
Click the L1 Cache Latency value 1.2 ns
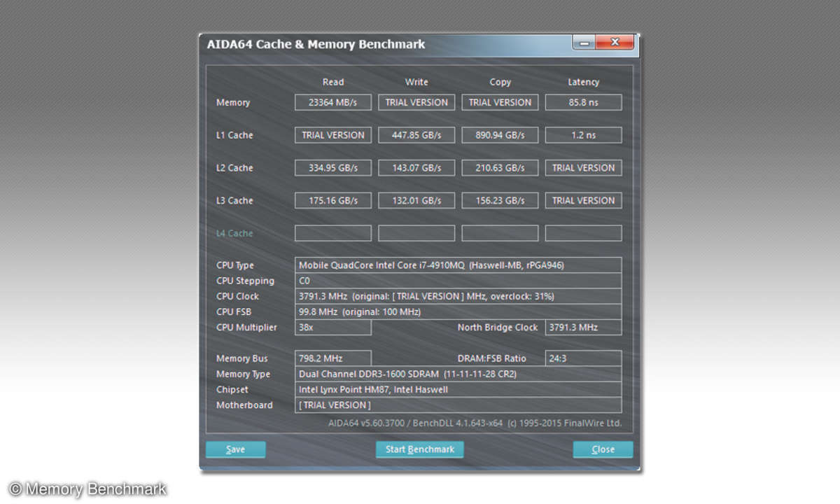[x=583, y=135]
